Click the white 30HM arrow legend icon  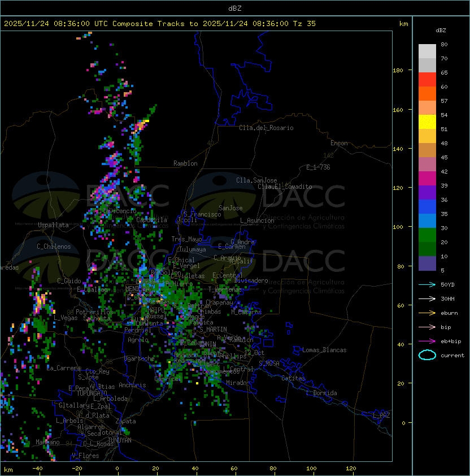click(x=427, y=299)
